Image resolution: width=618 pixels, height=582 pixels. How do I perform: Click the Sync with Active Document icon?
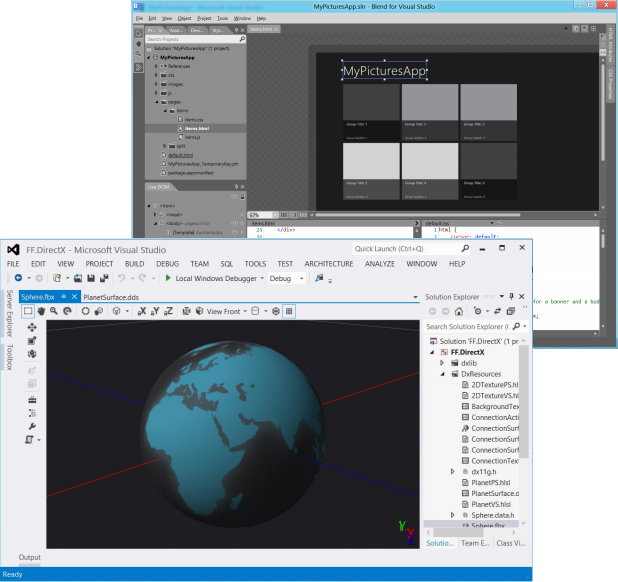tap(498, 311)
